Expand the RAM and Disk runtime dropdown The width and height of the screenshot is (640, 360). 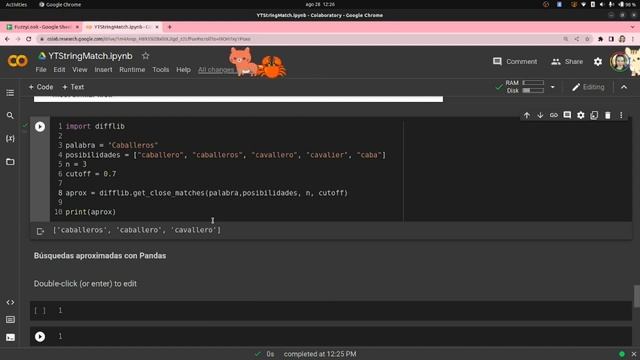pyautogui.click(x=553, y=87)
